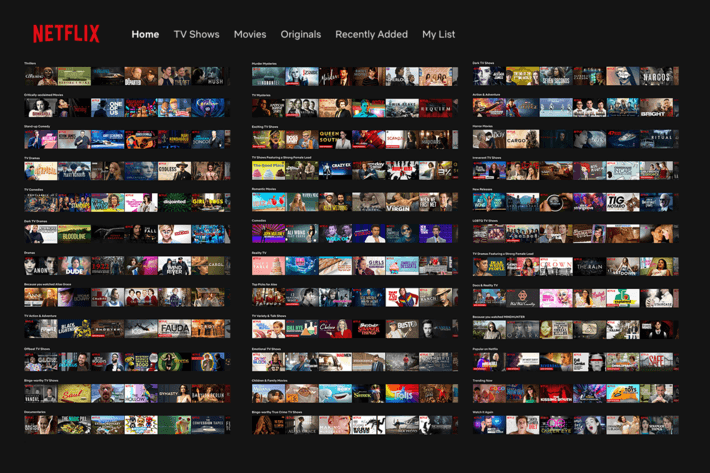The width and height of the screenshot is (710, 473).
Task: Open Bright in Action & Adventure row
Action: [x=657, y=108]
